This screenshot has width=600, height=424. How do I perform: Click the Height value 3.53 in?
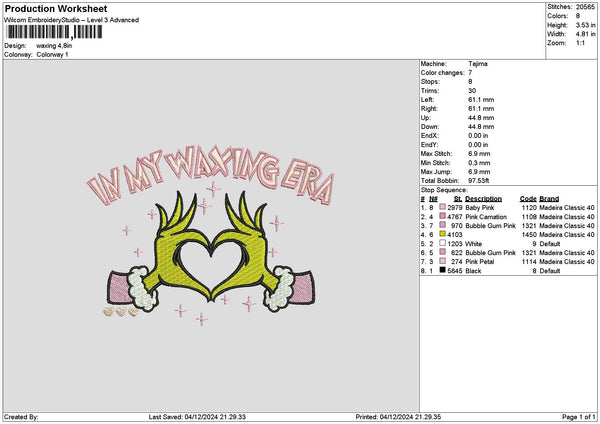(585, 25)
